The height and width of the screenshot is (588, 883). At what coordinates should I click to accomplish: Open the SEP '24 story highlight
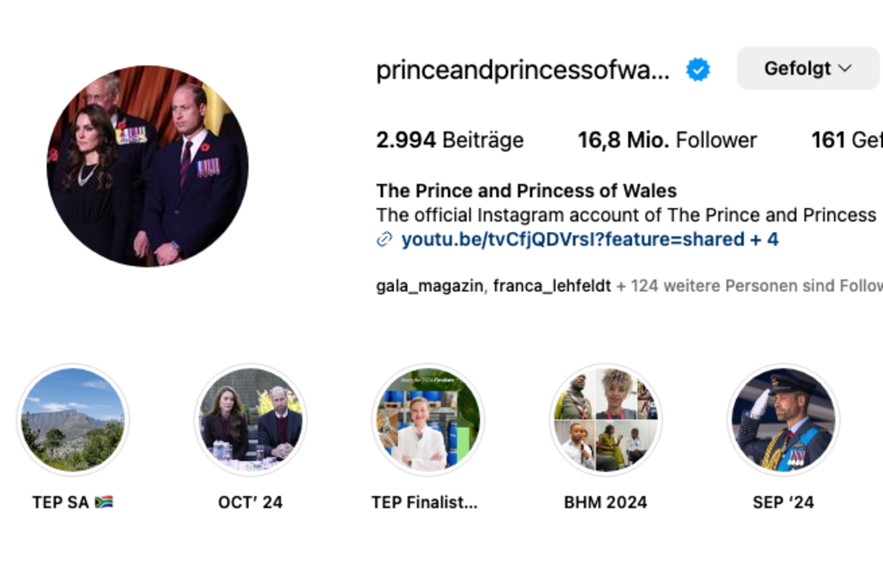click(x=783, y=419)
